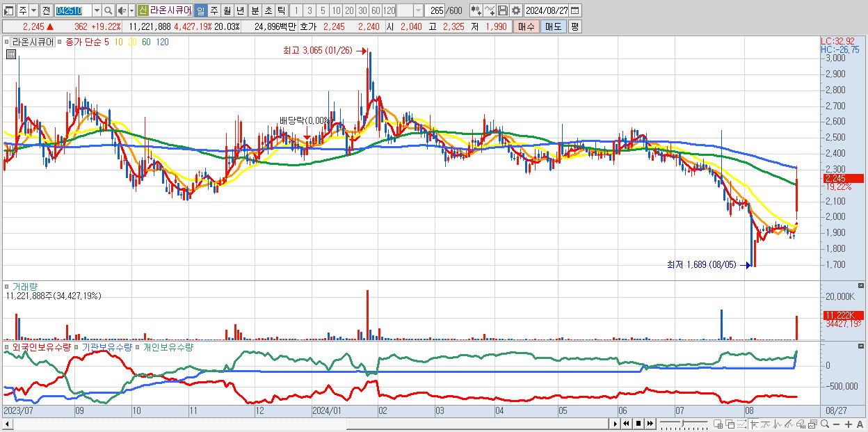Click the window layout icon at toolbar start

click(8, 10)
